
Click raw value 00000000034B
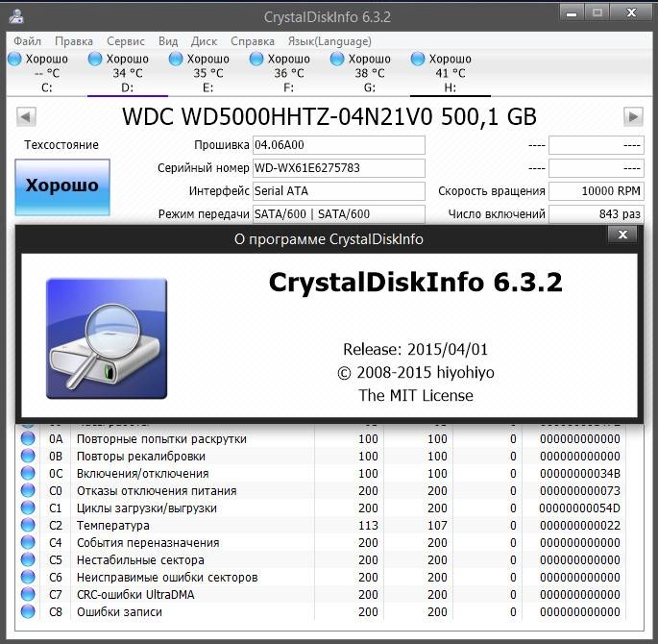[580, 474]
